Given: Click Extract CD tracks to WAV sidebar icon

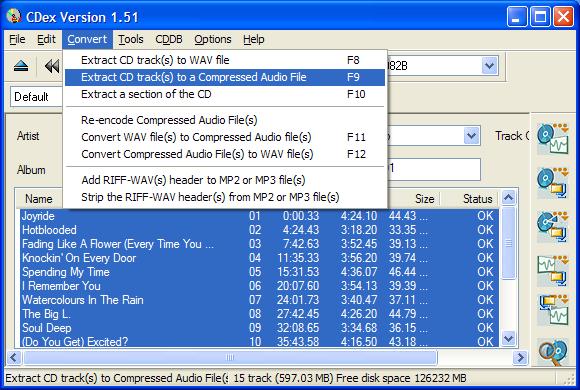Looking at the screenshot, I should point(553,138).
